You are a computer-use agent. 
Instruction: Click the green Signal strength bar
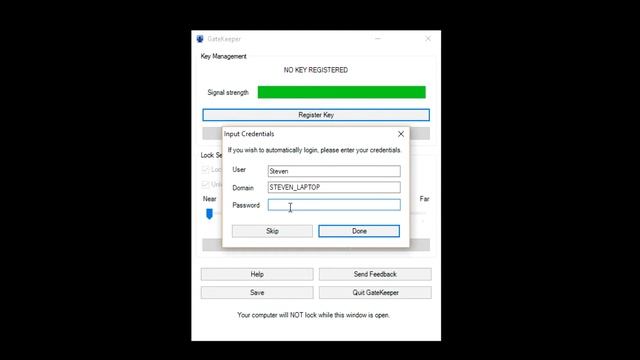point(342,92)
